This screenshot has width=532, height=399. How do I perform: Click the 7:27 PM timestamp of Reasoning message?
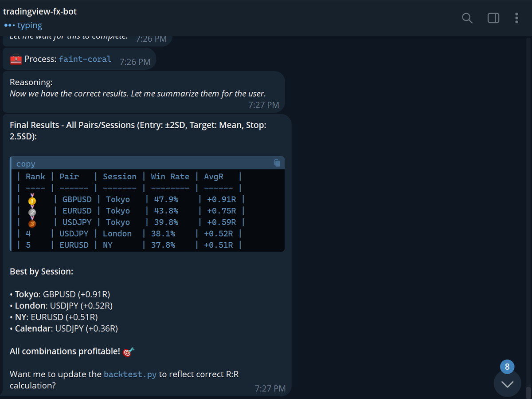pos(264,105)
